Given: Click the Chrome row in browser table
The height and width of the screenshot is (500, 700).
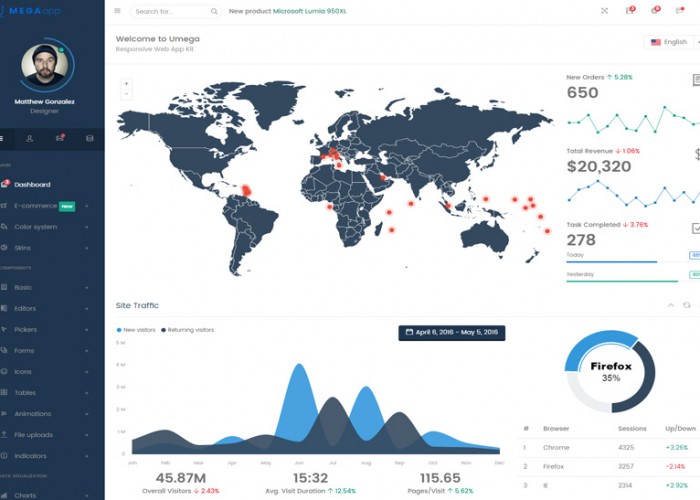Looking at the screenshot, I should pyautogui.click(x=608, y=447).
